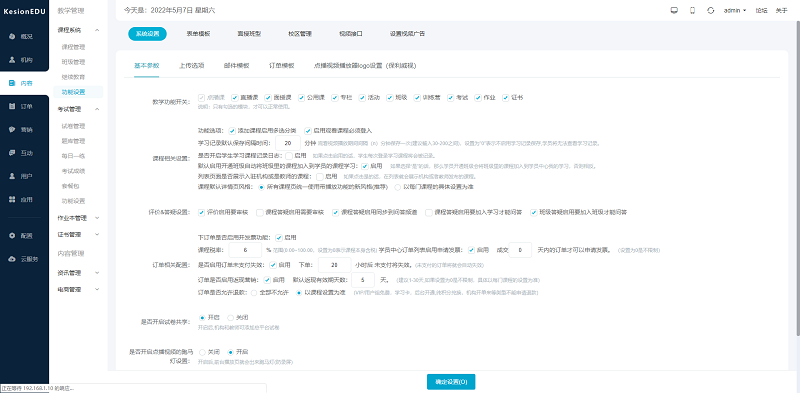The width and height of the screenshot is (800, 393).
Task: Toggle the 直播课 function checkbox
Action: 235,97
